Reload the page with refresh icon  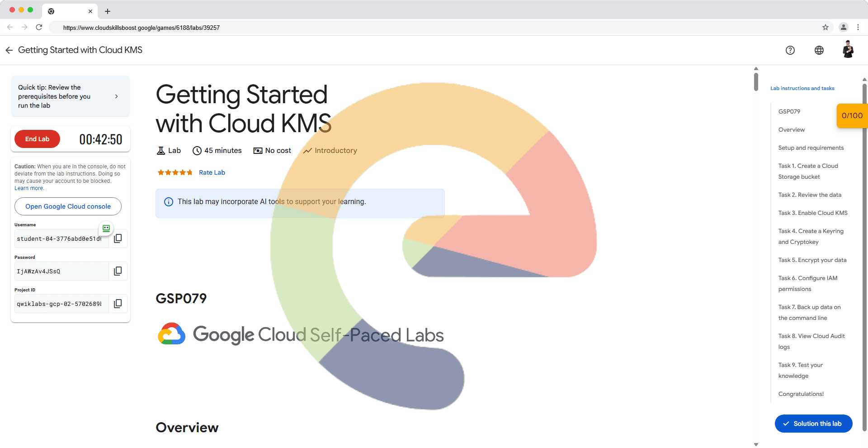(x=39, y=27)
